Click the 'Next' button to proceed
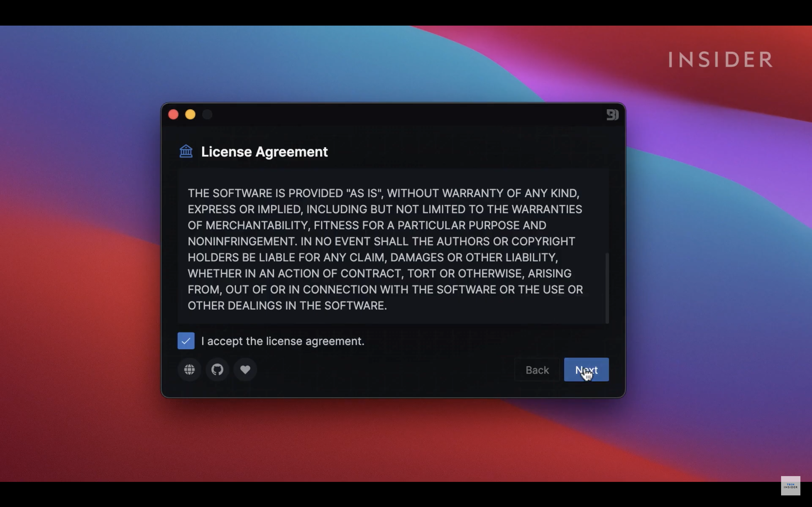This screenshot has width=812, height=507. tap(586, 369)
